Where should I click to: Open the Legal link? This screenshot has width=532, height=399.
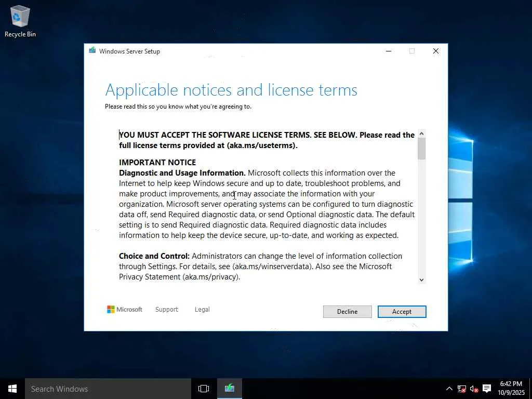point(202,310)
